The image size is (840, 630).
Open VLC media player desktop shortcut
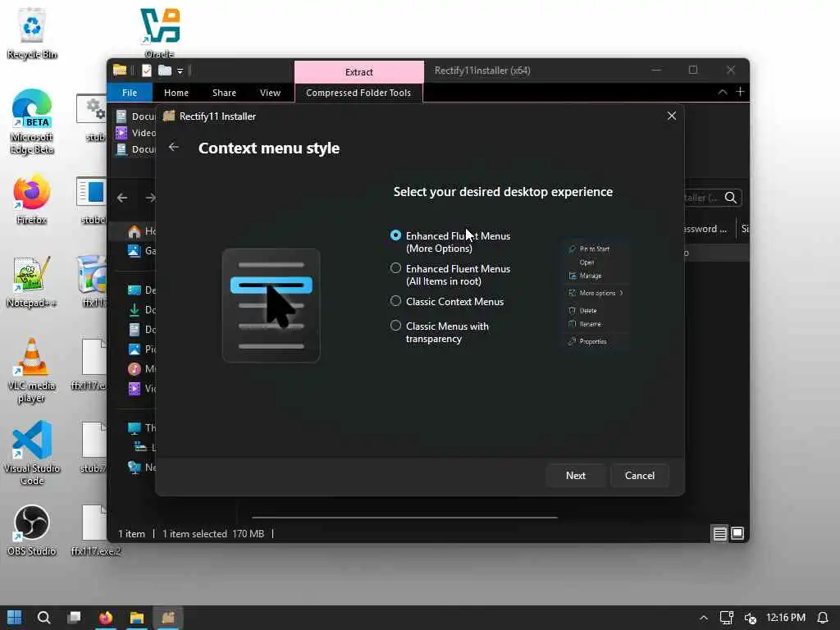click(32, 370)
